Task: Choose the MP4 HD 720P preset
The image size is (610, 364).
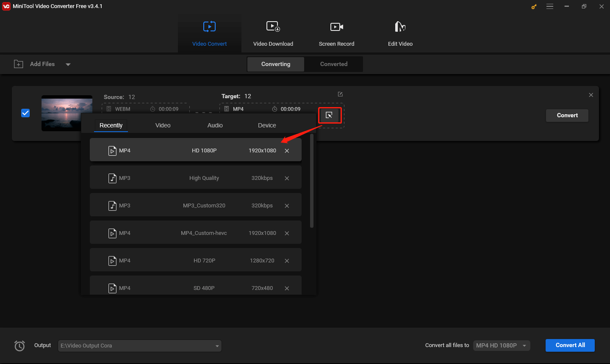Action: coord(196,260)
